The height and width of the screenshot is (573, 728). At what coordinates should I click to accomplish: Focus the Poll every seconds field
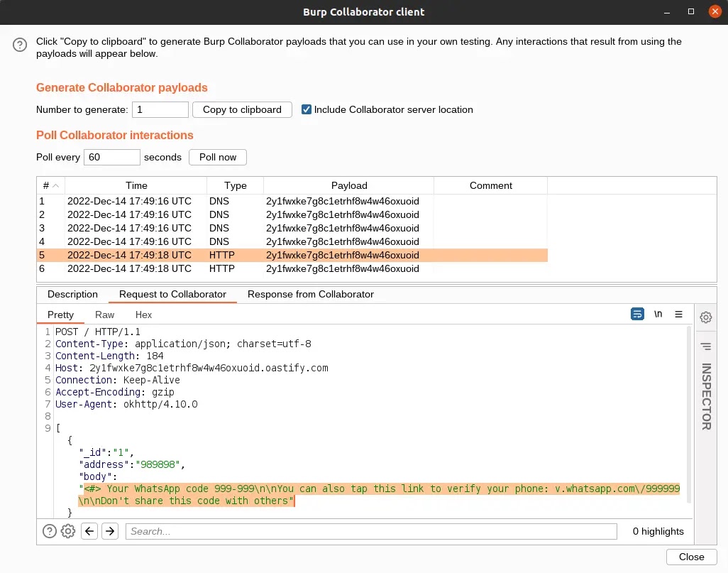pos(112,157)
